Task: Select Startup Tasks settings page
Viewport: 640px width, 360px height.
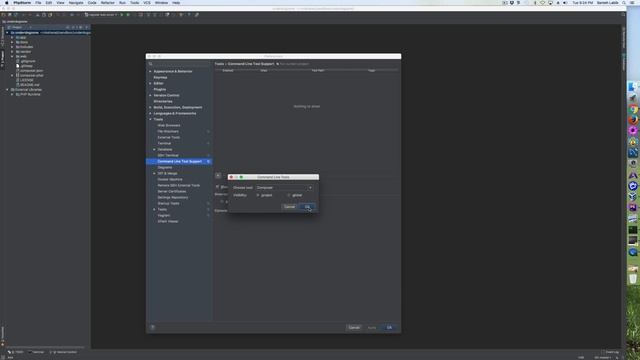Action: [x=168, y=203]
